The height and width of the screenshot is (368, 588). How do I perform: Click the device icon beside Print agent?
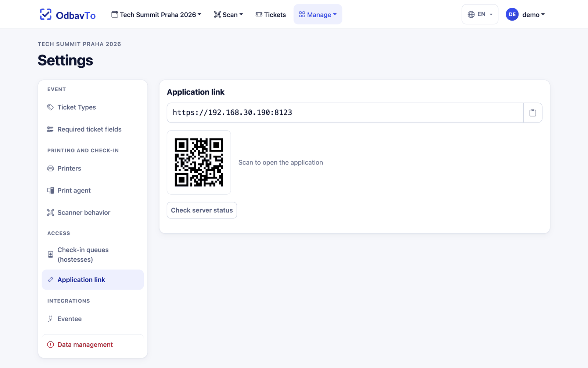click(x=50, y=190)
